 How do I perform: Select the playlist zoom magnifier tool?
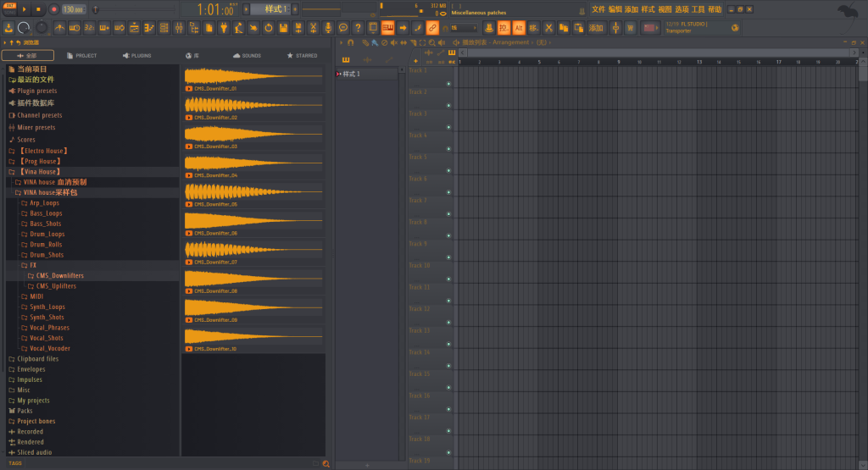[x=431, y=42]
